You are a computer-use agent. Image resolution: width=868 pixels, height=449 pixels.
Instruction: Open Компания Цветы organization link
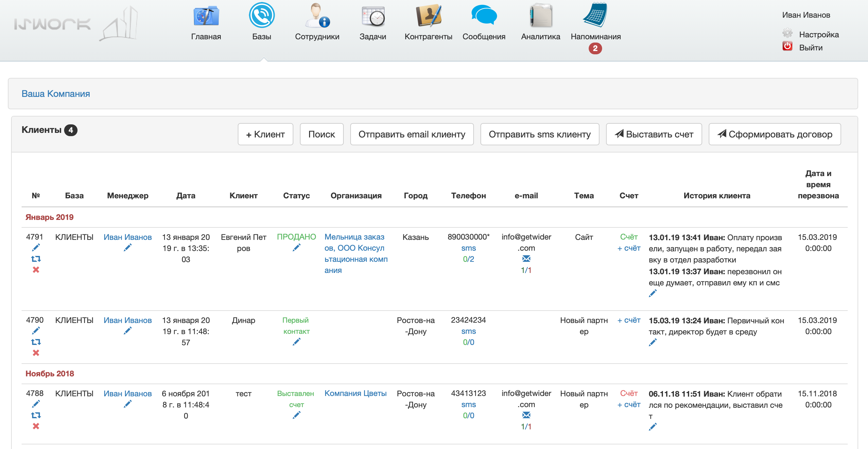[x=355, y=393]
